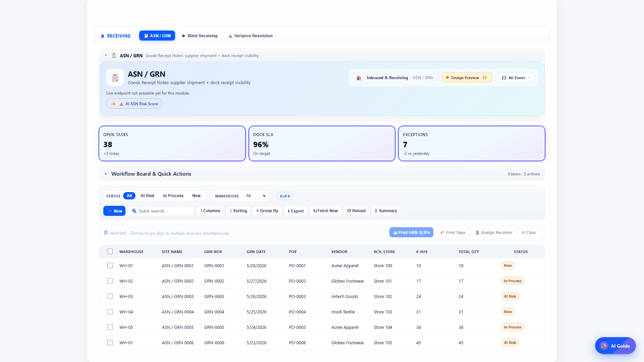
Task: Open the Exceptions card
Action: click(x=472, y=143)
